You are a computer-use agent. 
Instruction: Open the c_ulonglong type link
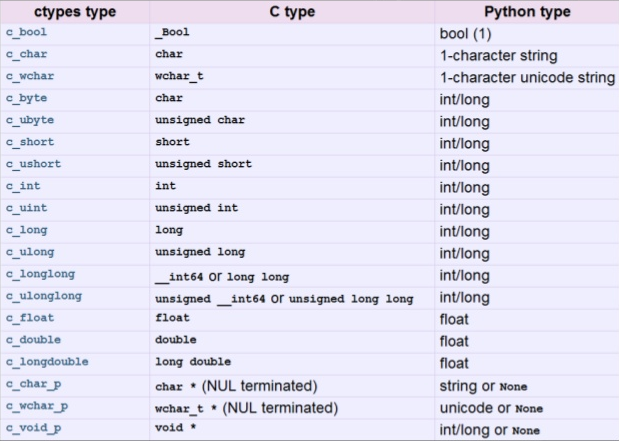[44, 297]
